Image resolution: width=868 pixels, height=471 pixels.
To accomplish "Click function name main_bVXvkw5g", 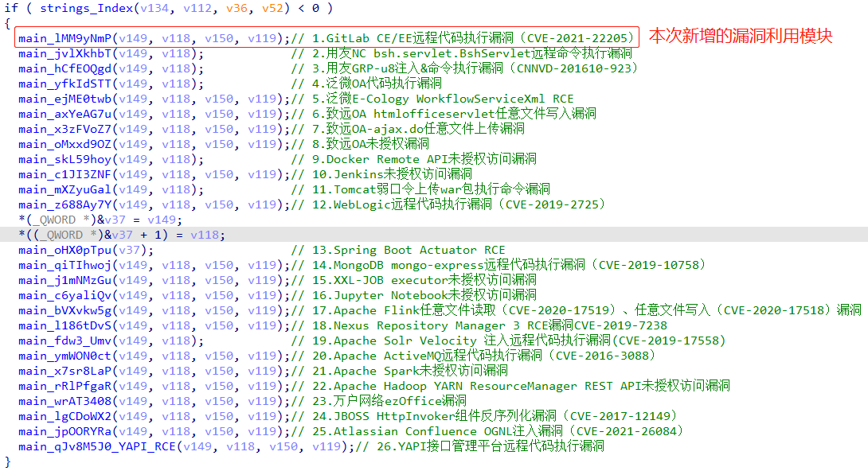I will pyautogui.click(x=65, y=310).
